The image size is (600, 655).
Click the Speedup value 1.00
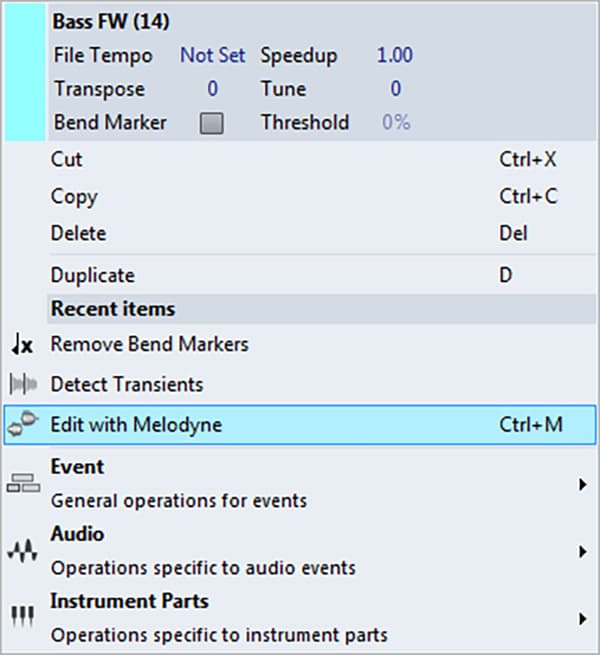tap(395, 55)
